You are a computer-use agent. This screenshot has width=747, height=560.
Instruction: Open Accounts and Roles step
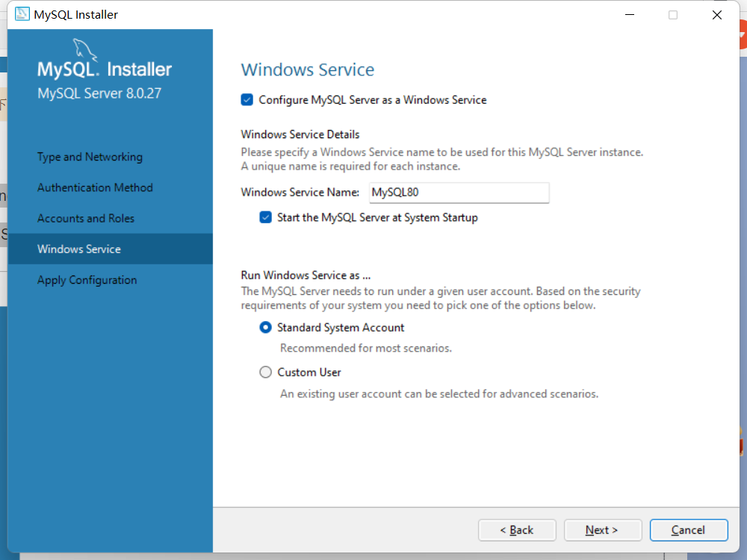(x=86, y=218)
